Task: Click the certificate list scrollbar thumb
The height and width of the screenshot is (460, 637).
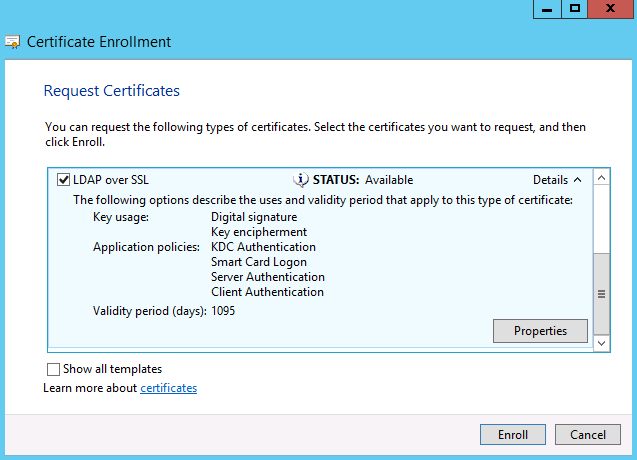Action: (602, 293)
